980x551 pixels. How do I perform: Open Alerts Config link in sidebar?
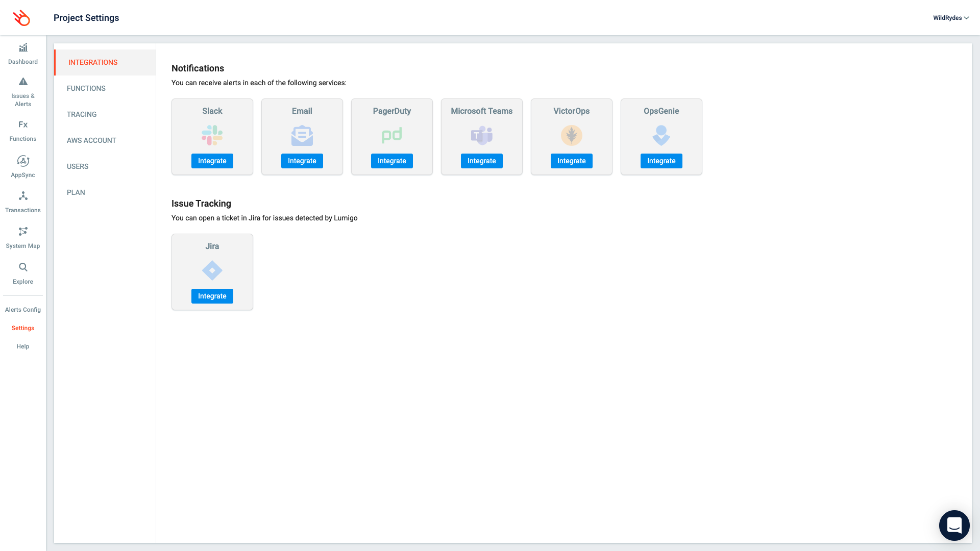tap(23, 310)
